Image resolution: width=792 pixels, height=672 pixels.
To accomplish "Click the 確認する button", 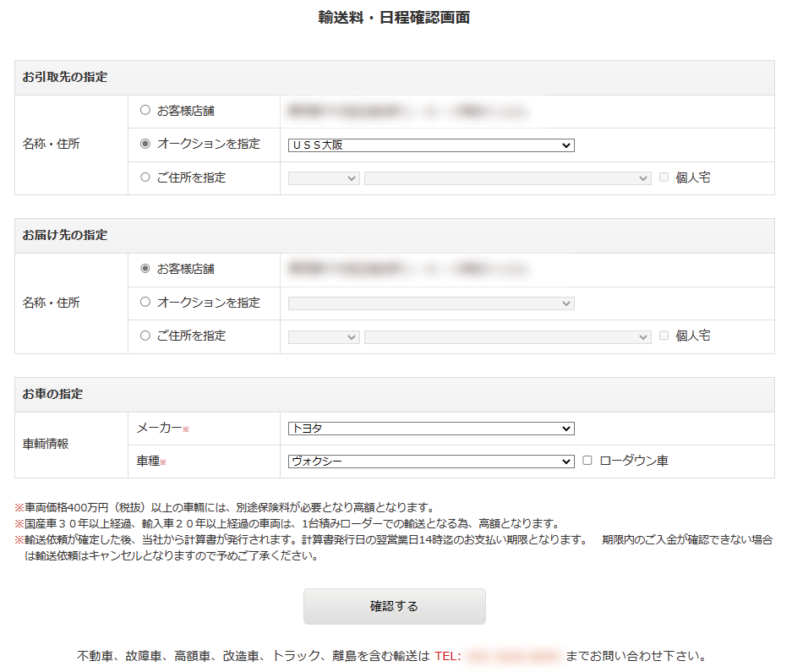I will 394,606.
